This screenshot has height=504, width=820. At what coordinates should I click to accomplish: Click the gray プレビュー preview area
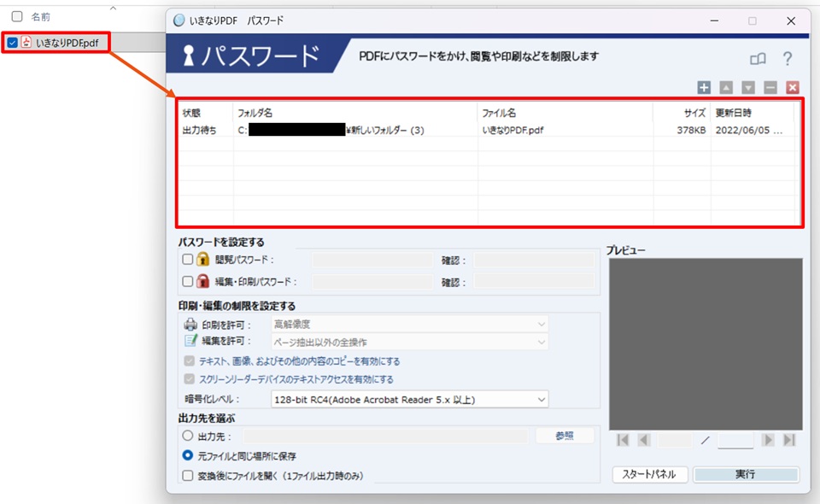[706, 344]
